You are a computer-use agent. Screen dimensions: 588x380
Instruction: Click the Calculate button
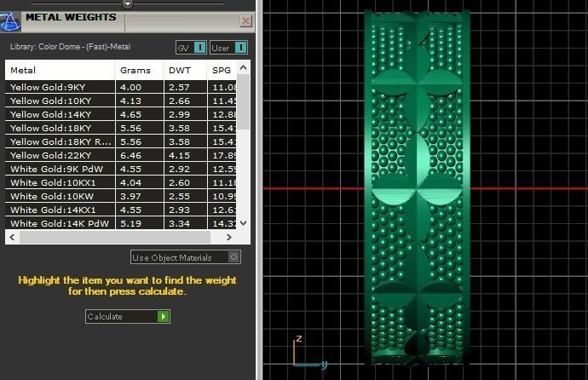(128, 317)
